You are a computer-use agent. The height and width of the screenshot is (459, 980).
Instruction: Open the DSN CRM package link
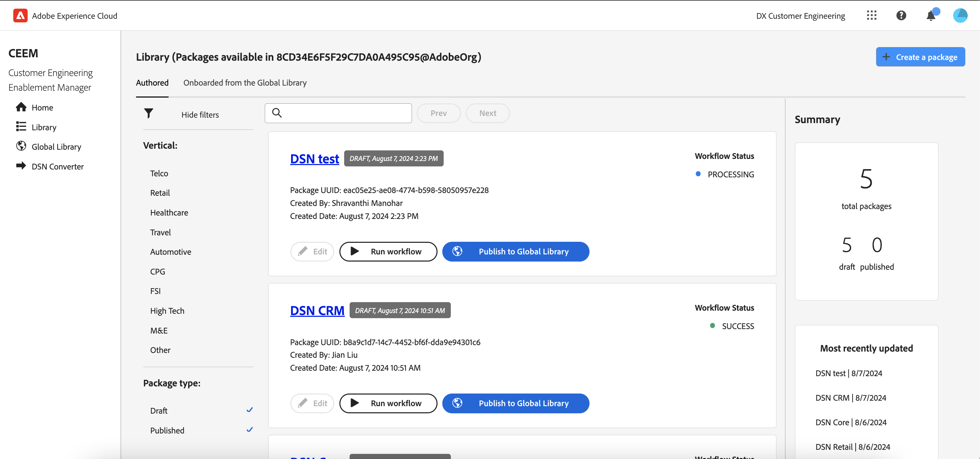click(x=317, y=310)
